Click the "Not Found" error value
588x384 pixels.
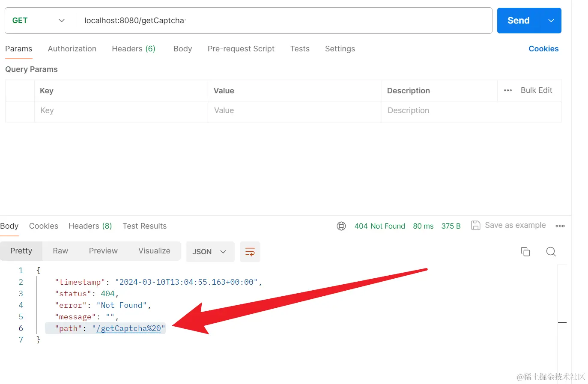click(x=122, y=305)
